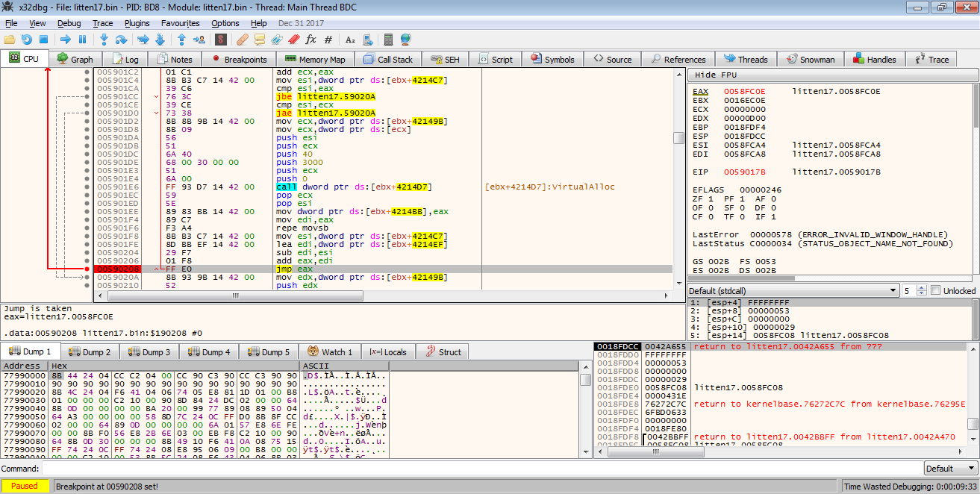Viewport: 980px width, 494px height.
Task: Click the Run to User Code icon
Action: click(x=199, y=39)
